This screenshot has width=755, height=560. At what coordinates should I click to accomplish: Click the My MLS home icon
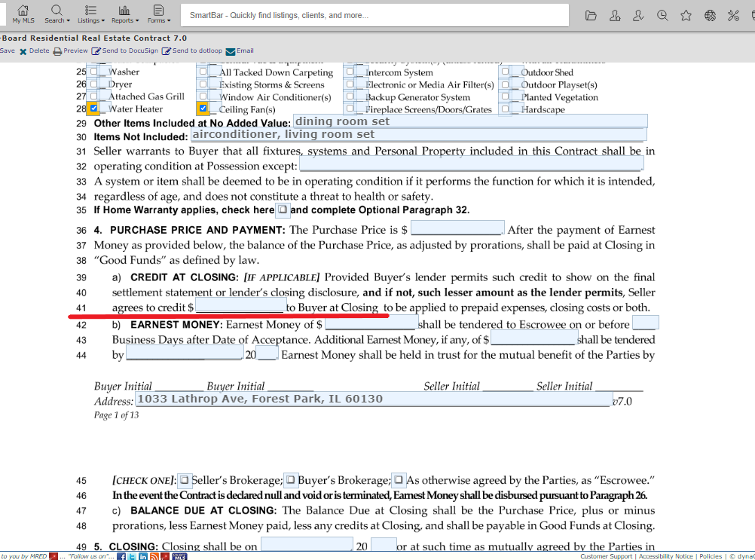pyautogui.click(x=23, y=14)
